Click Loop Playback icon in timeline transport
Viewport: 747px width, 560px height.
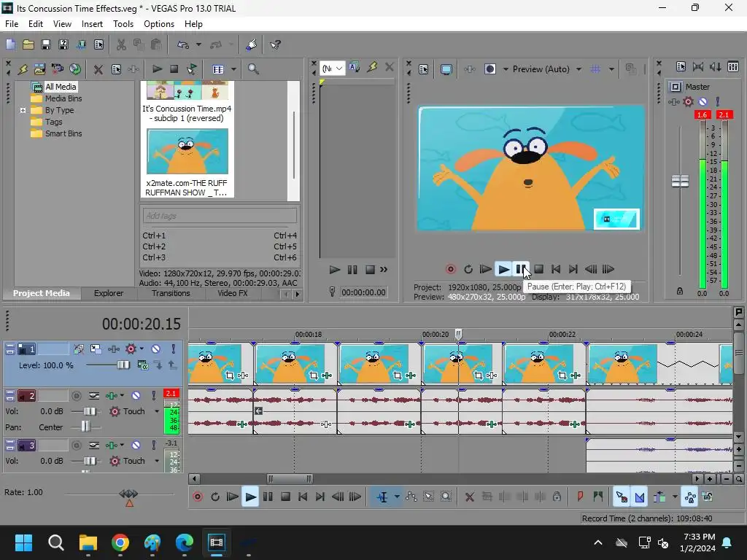click(215, 497)
